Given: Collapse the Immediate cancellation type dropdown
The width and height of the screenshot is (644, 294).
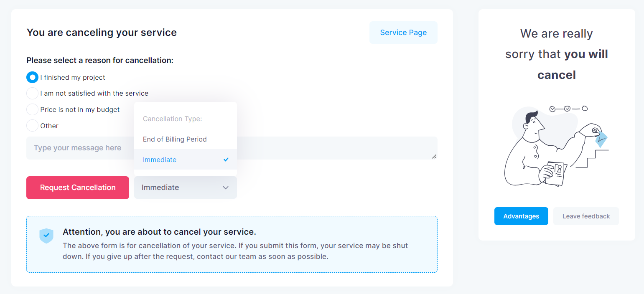Looking at the screenshot, I should 186,188.
